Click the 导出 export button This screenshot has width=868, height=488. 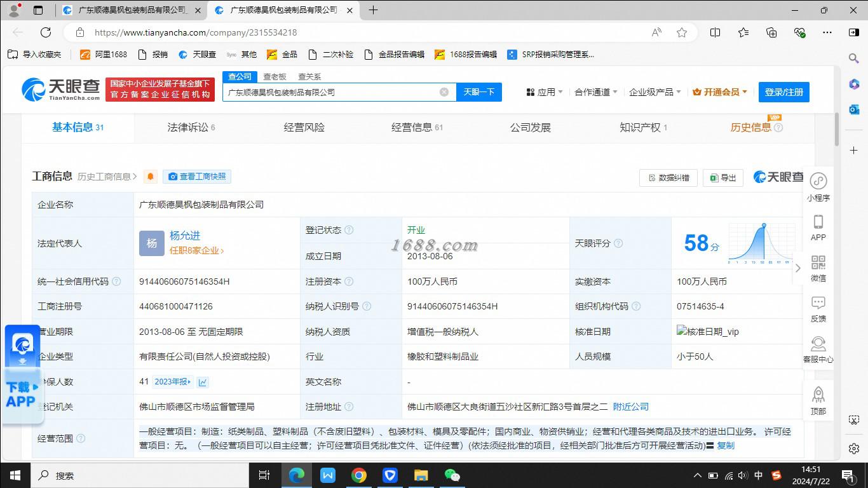tap(723, 178)
